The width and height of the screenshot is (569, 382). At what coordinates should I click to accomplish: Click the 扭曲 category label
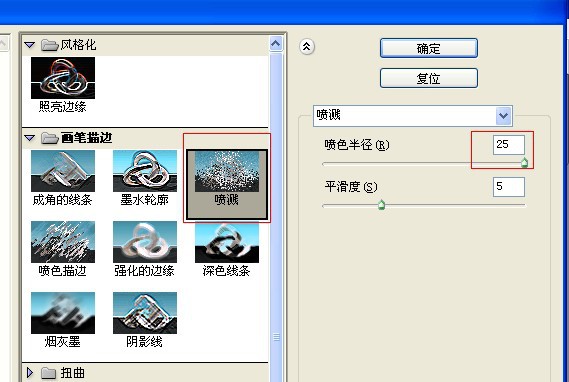[x=73, y=373]
